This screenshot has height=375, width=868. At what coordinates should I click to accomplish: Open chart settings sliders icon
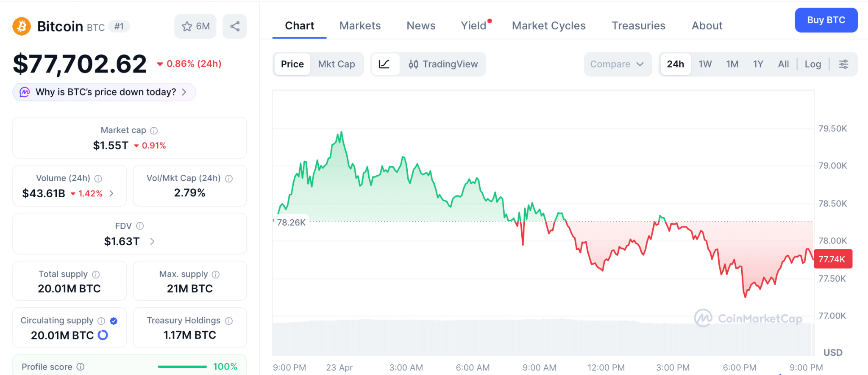(x=843, y=64)
